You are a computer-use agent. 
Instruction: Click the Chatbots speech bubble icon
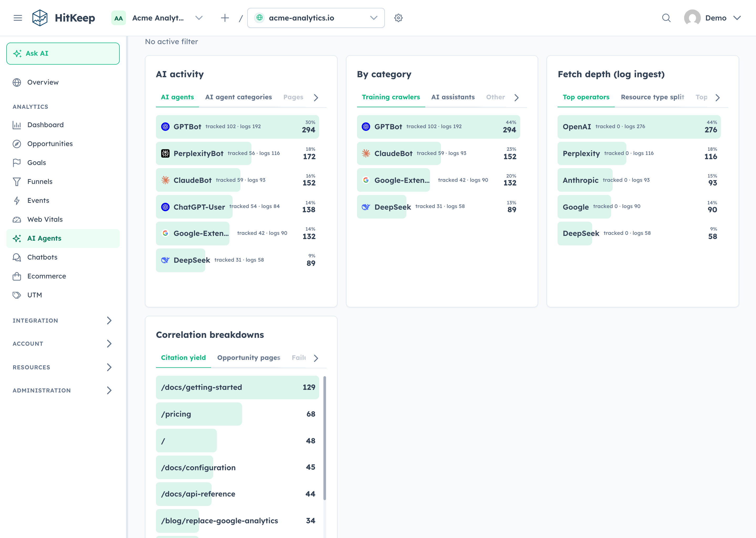pyautogui.click(x=17, y=257)
